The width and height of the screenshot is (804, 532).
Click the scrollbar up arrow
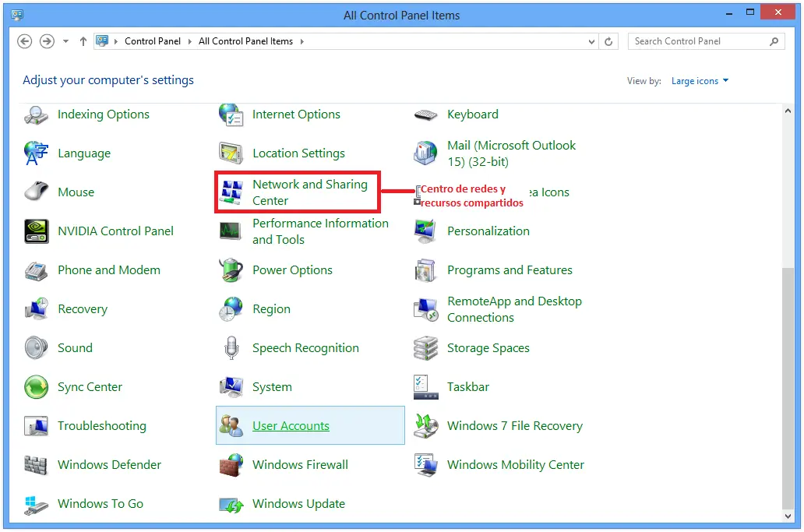(x=788, y=111)
